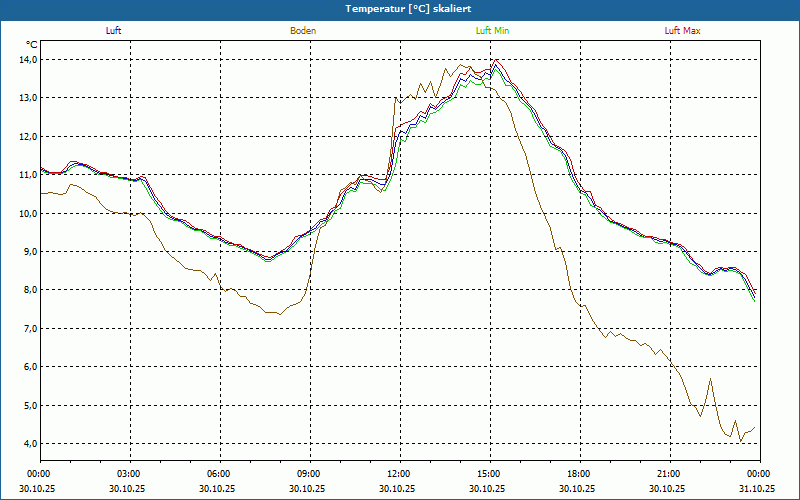Click the °C unit label
Screen dimensions: 800x500
[x=32, y=45]
